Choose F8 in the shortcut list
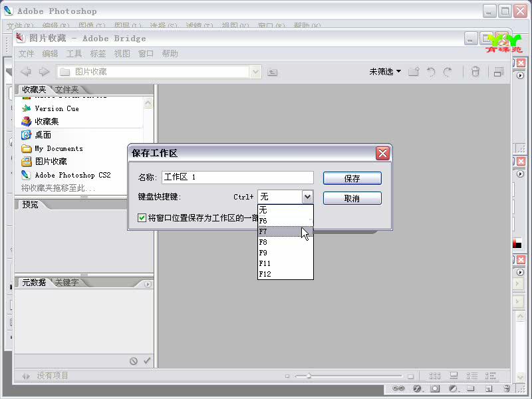The width and height of the screenshot is (532, 399). (x=285, y=242)
